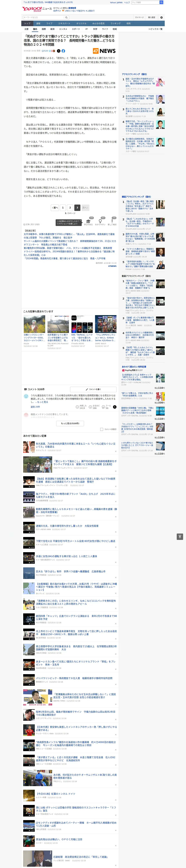Click the ログイン link

click(x=57, y=11)
